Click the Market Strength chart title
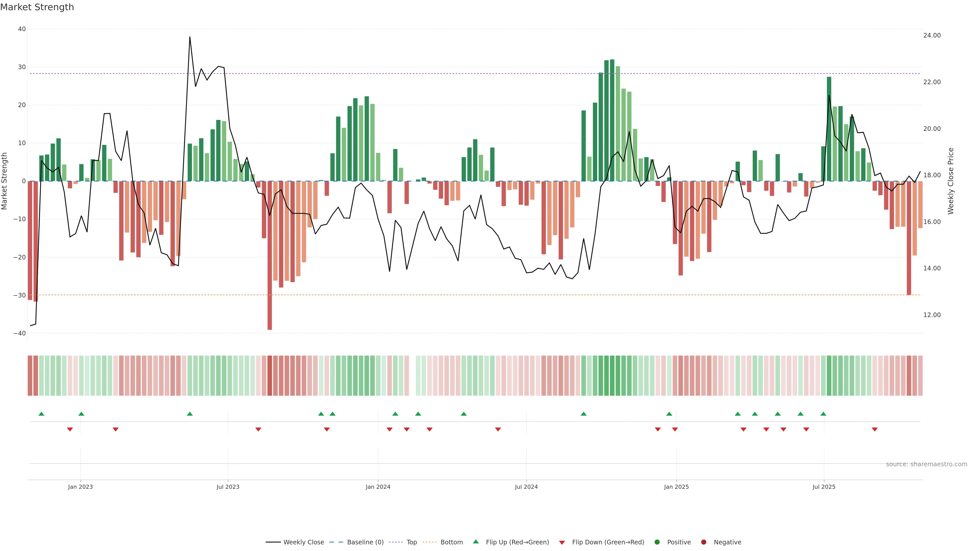 [x=37, y=7]
